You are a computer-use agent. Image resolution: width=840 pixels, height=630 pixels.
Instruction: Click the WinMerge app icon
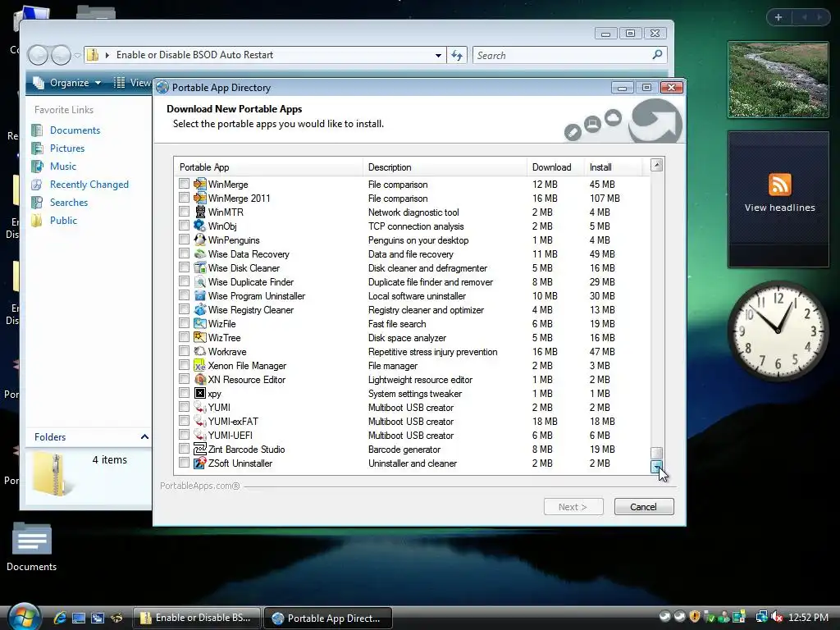[x=200, y=185]
